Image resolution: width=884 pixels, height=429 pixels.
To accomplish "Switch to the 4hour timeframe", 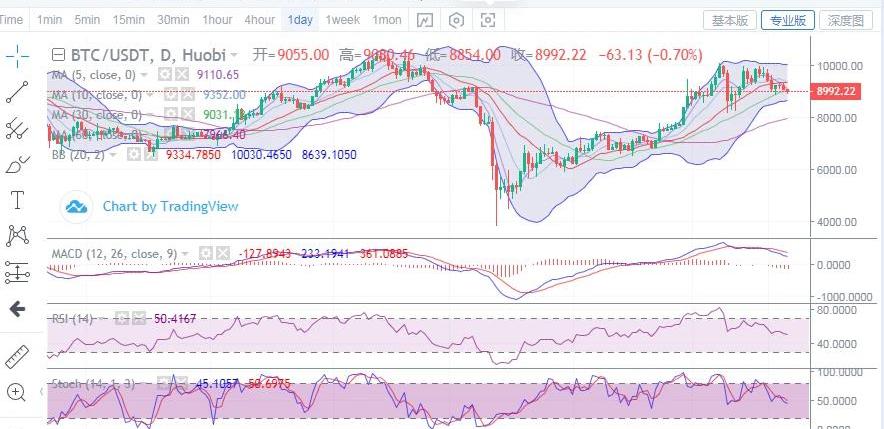I will pos(259,20).
